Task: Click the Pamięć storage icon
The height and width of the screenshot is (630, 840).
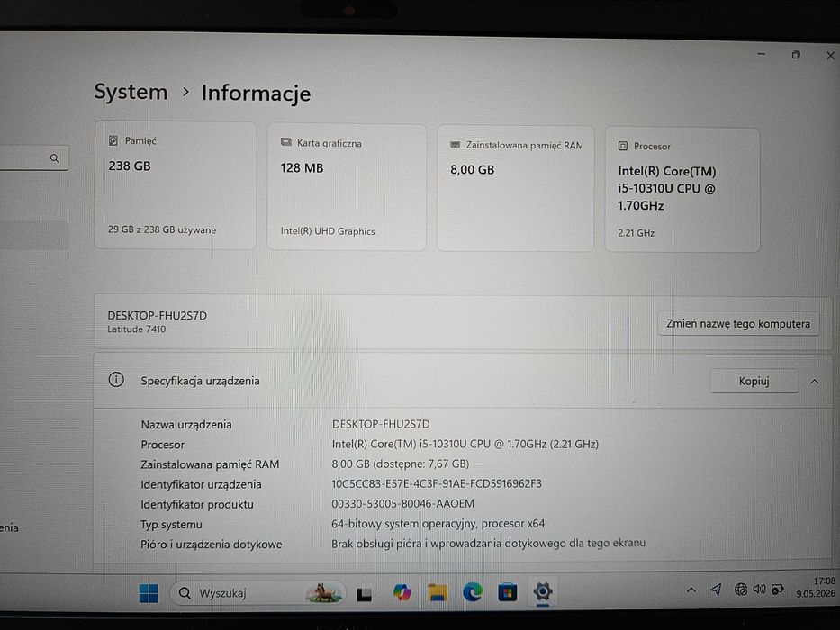Action: coord(113,141)
